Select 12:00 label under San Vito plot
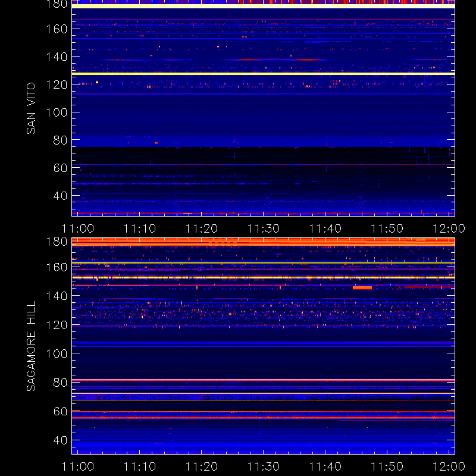The image size is (476, 476). tap(449, 228)
